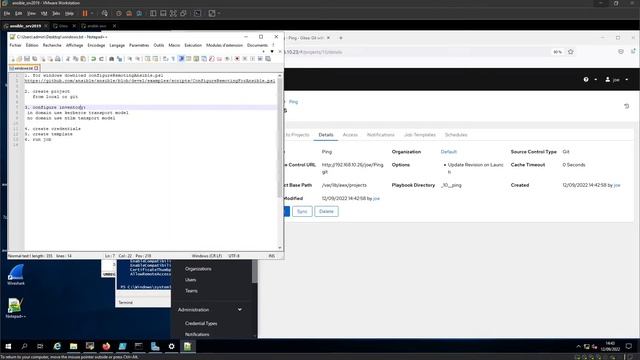
Task: Click the Notepad++ taskbar icon
Action: point(187,346)
